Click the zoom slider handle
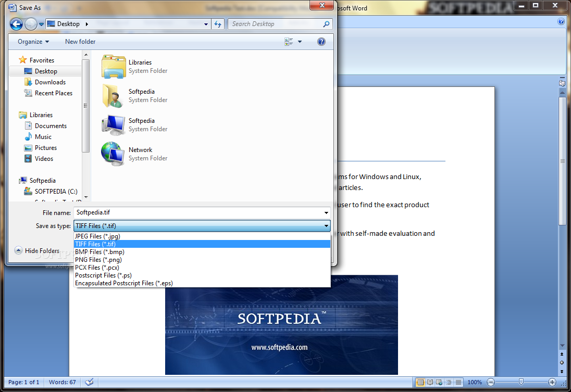This screenshot has height=392, width=571. pos(521,382)
